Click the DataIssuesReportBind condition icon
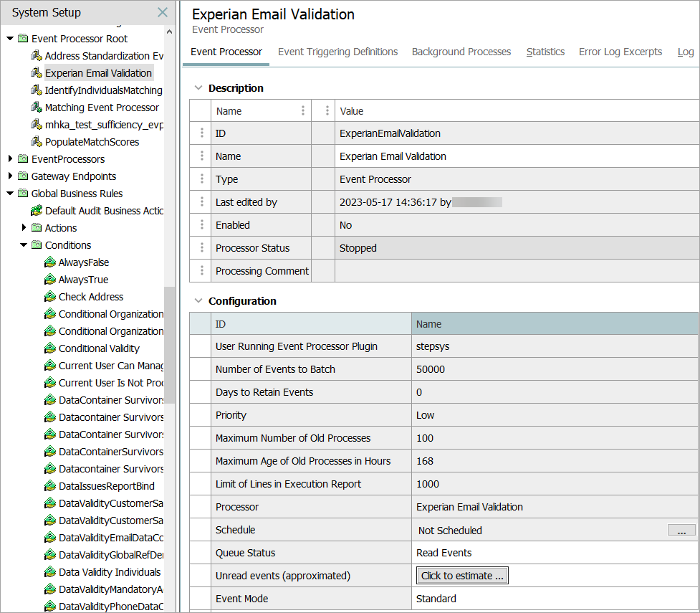 coord(50,486)
